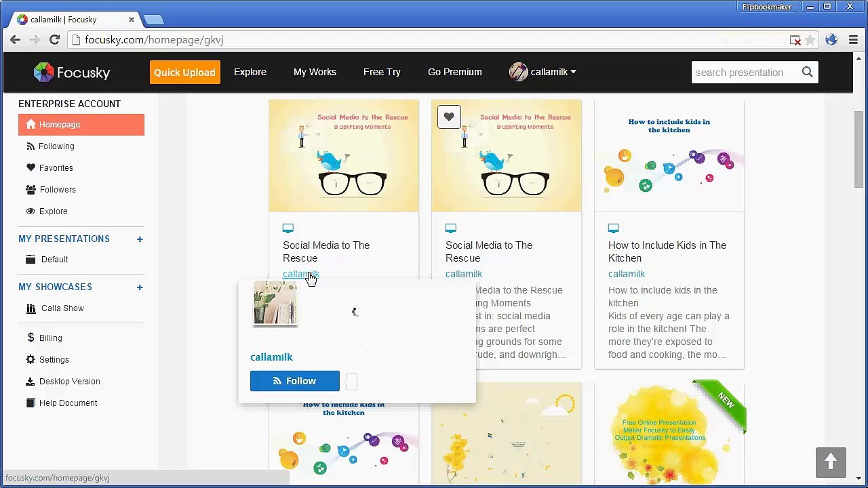868x488 pixels.
Task: Click the monitor icon on the How to Include Kids card
Action: coord(614,228)
